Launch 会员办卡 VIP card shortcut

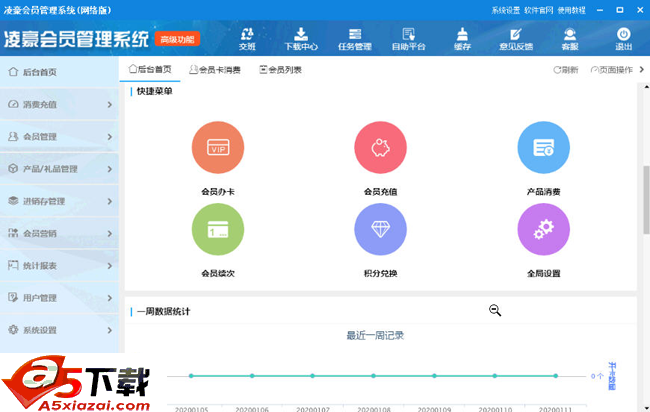[218, 148]
